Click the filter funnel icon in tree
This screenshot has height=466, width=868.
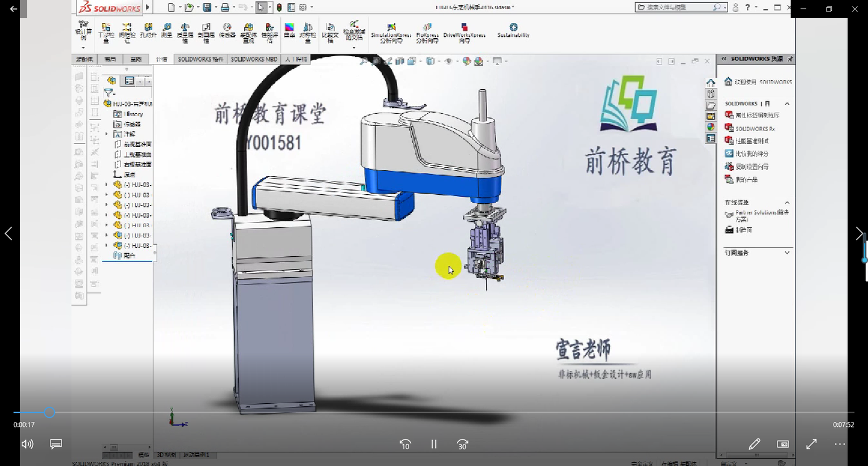tap(108, 93)
